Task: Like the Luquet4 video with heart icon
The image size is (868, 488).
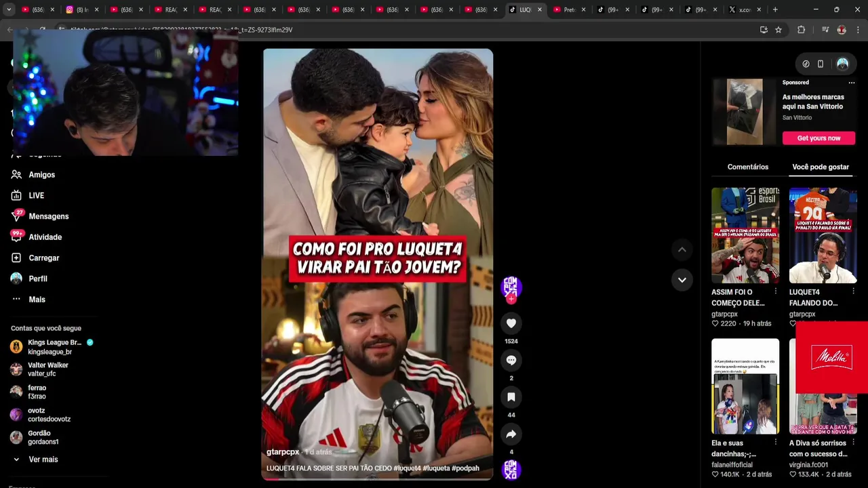Action: coord(511,323)
